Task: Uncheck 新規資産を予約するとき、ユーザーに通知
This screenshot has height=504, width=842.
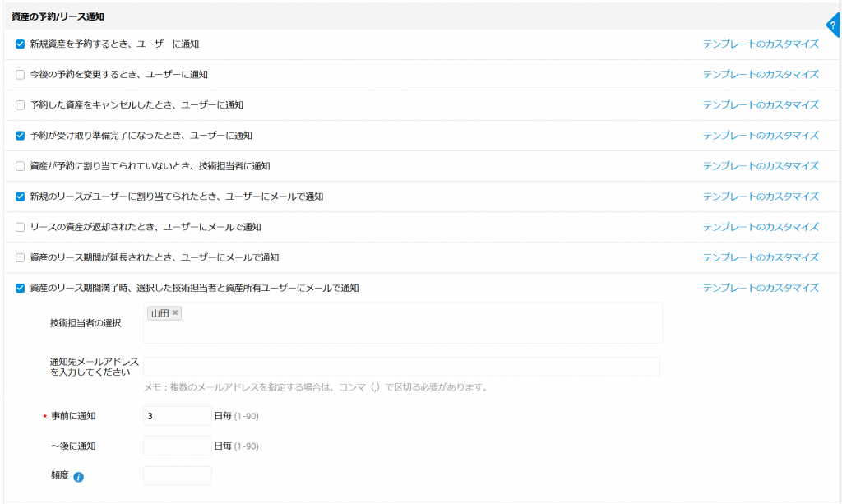Action: pos(21,44)
